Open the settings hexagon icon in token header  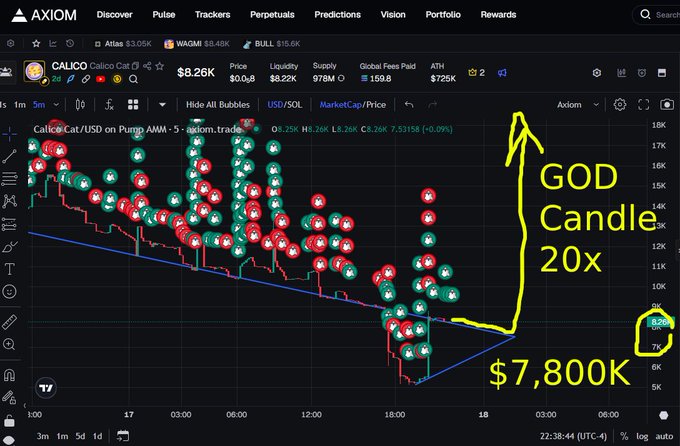[x=597, y=73]
